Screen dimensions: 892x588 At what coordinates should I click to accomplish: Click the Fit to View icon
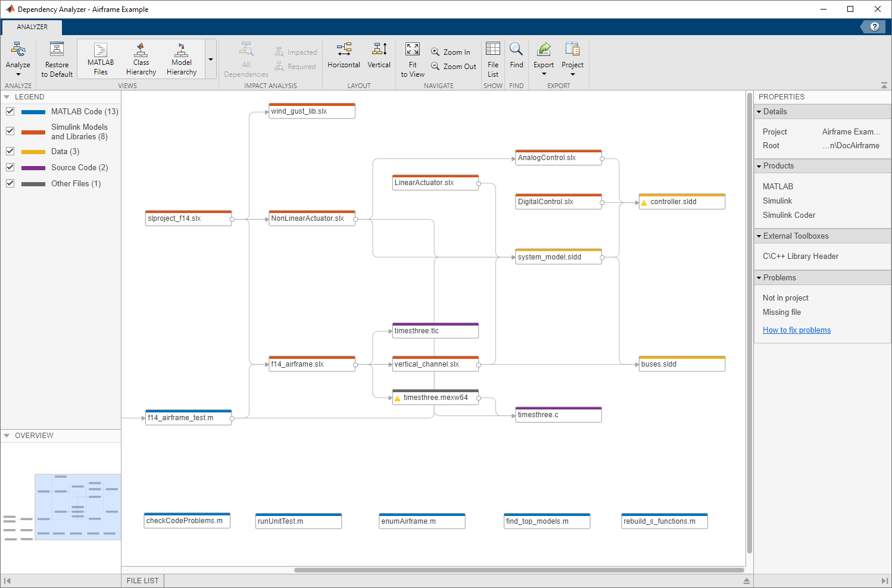coord(413,49)
